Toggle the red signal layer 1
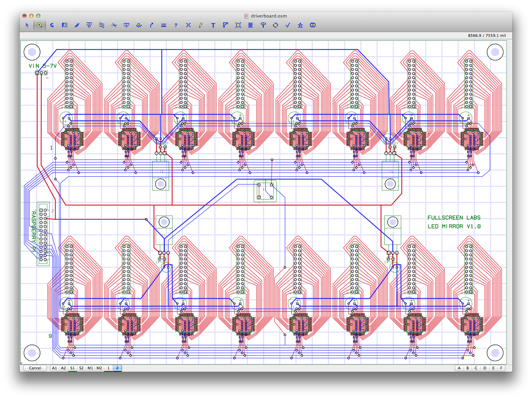This screenshot has width=532, height=399. tap(108, 368)
